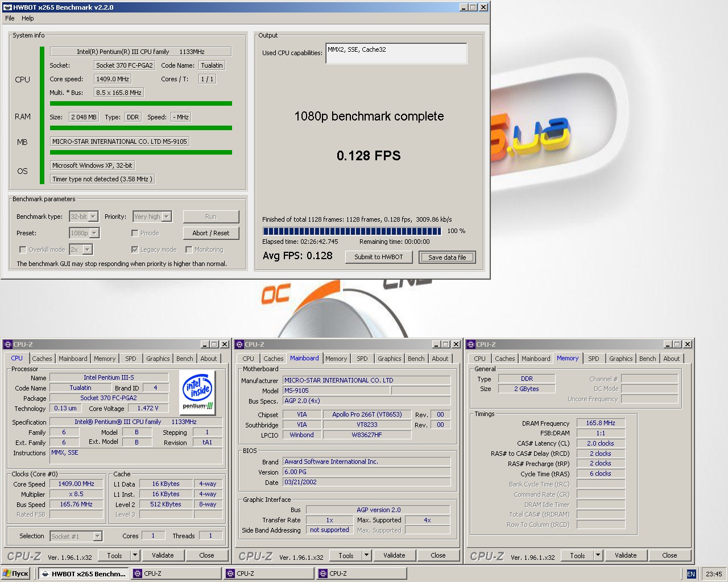
Task: Click the first CPU-Z window title icon
Action: click(x=7, y=344)
